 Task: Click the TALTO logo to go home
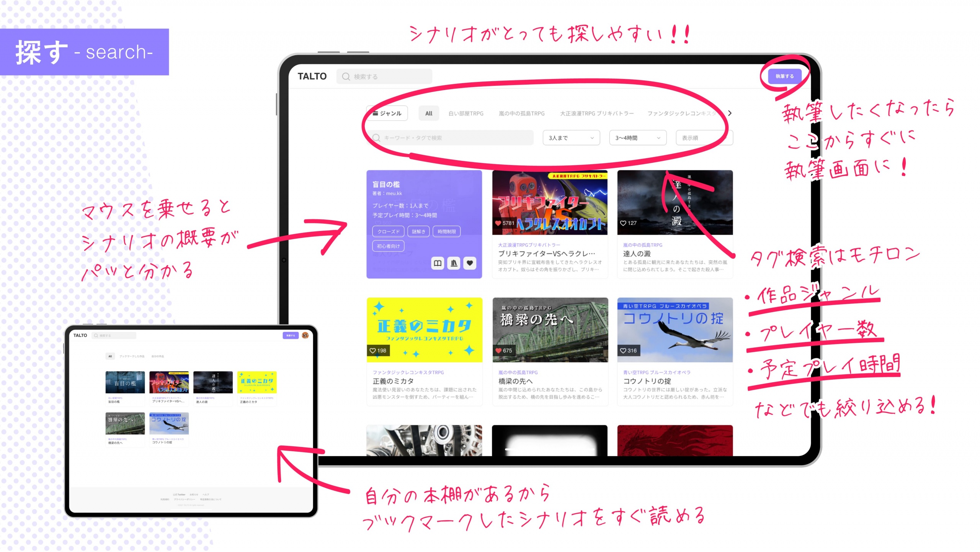point(312,76)
